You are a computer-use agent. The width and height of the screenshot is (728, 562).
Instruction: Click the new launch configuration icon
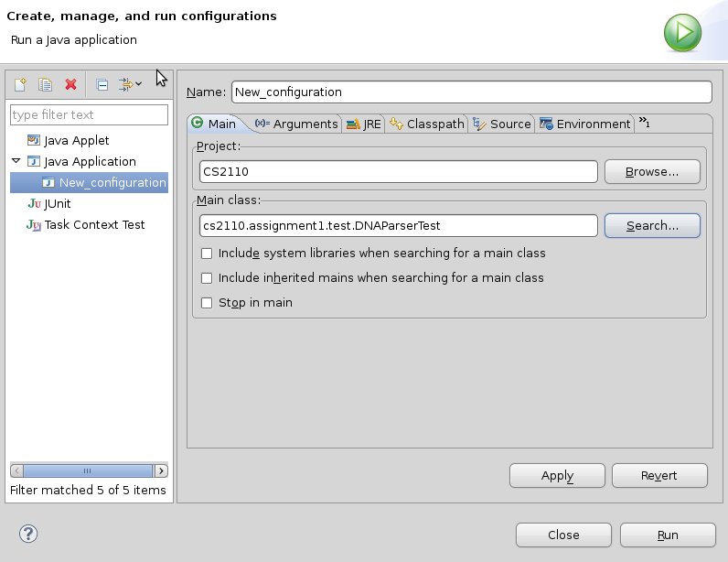pyautogui.click(x=20, y=85)
